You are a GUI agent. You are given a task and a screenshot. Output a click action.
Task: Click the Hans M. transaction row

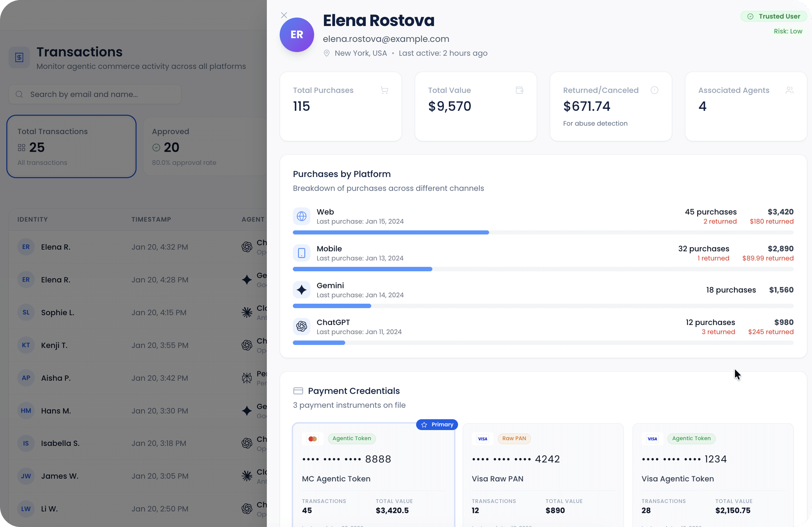click(x=138, y=410)
